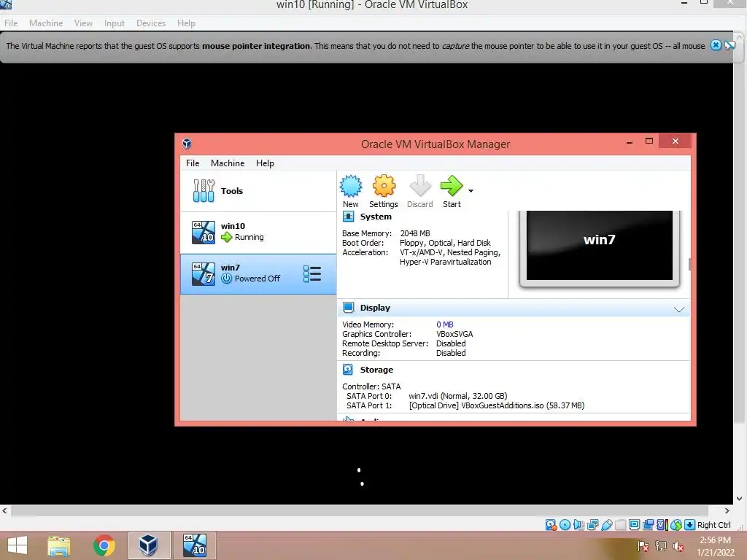Open Devices menu of win10 VM window
This screenshot has width=747, height=560.
pyautogui.click(x=151, y=23)
